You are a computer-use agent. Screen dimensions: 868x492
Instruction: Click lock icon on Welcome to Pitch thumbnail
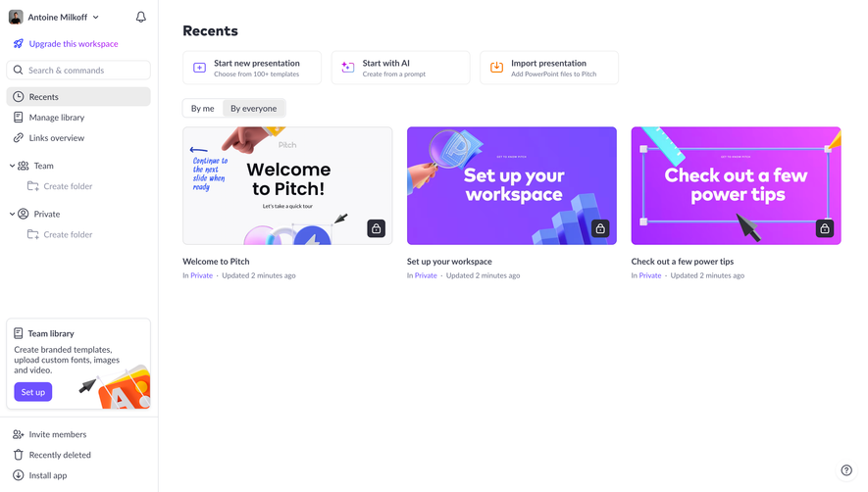[377, 228]
